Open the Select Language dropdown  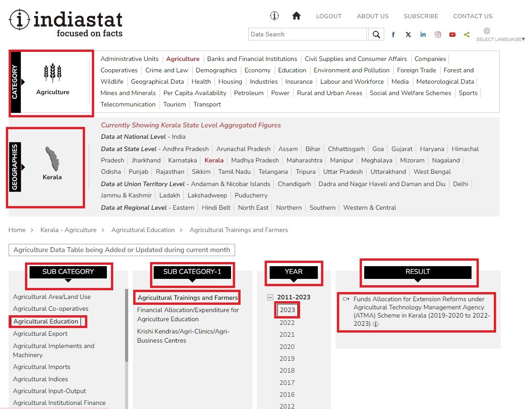point(499,39)
